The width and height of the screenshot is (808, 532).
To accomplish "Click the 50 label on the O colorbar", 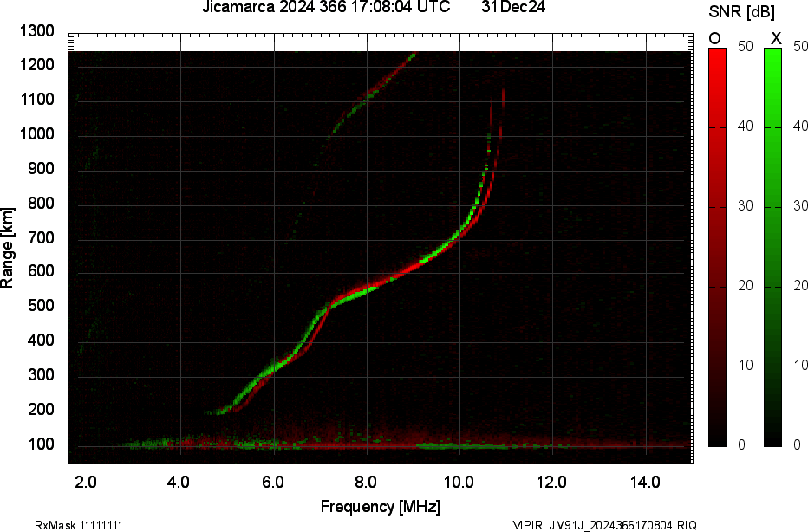I will tap(745, 46).
